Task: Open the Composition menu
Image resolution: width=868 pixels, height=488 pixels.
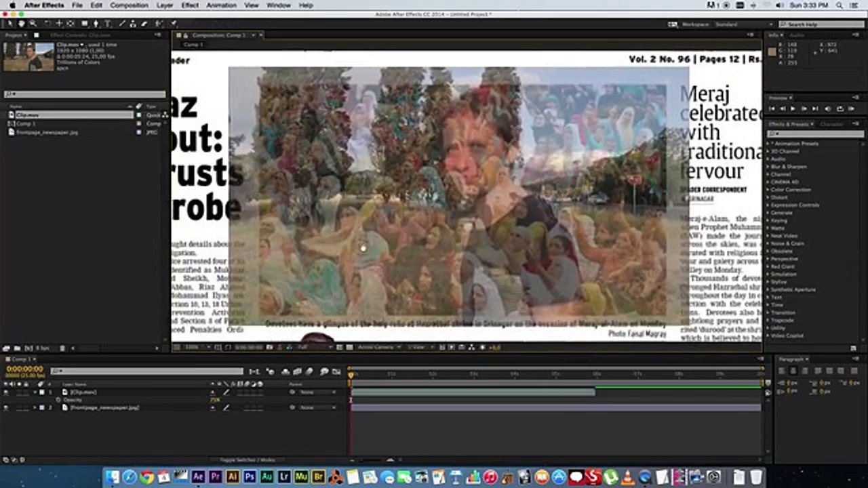Action: coord(129,5)
